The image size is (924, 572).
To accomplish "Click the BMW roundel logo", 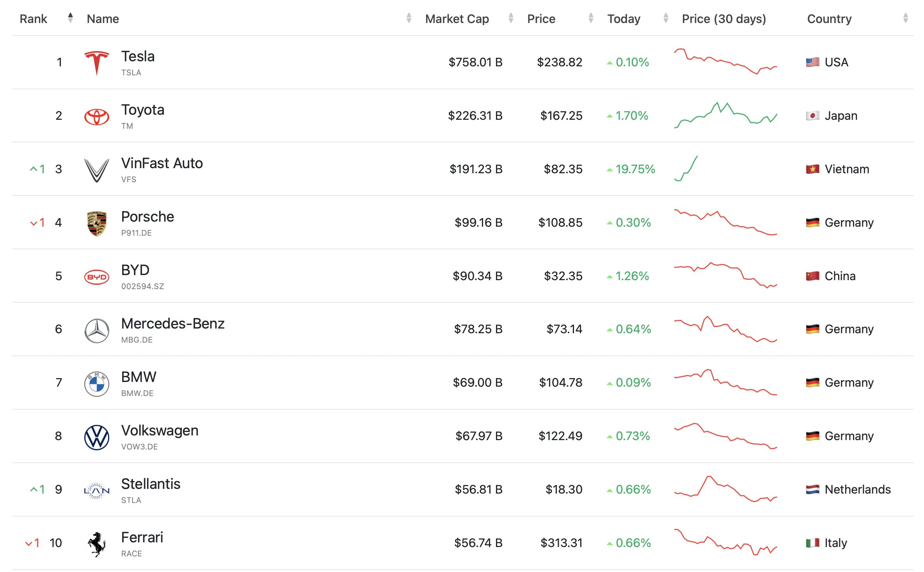I will pos(97,384).
